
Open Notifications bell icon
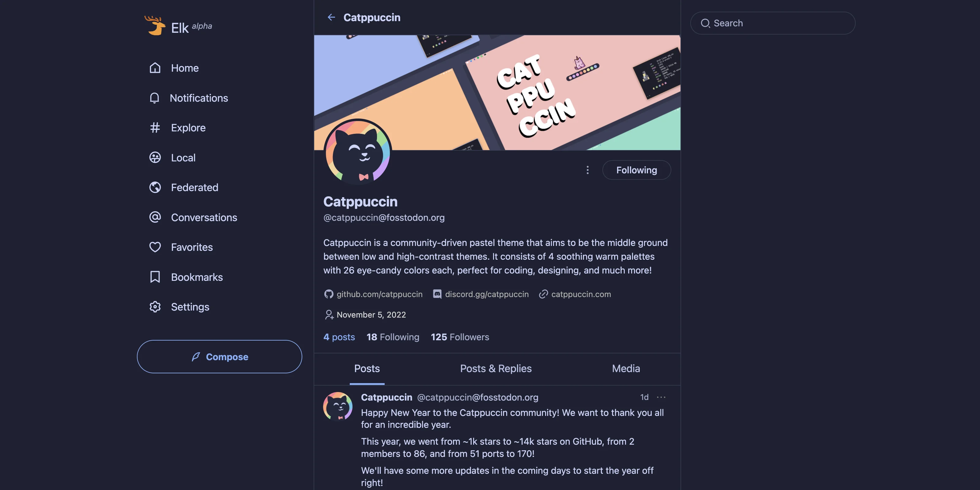click(154, 98)
